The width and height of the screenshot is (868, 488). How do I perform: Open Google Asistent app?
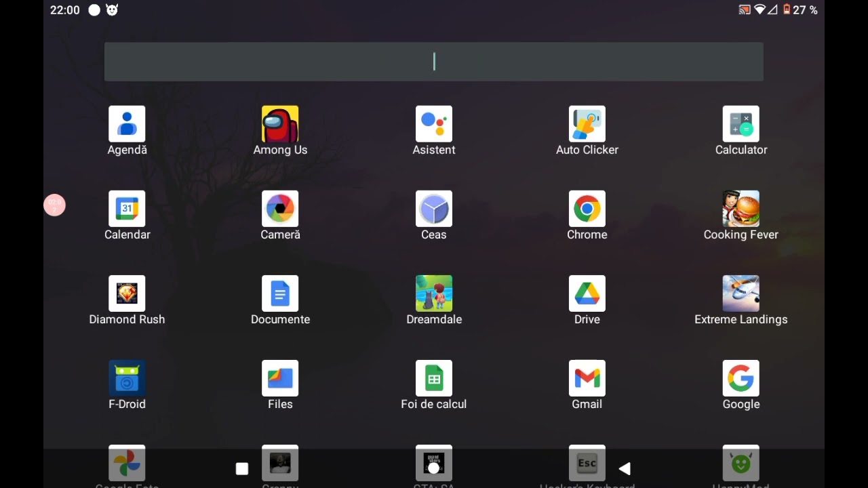coord(434,124)
